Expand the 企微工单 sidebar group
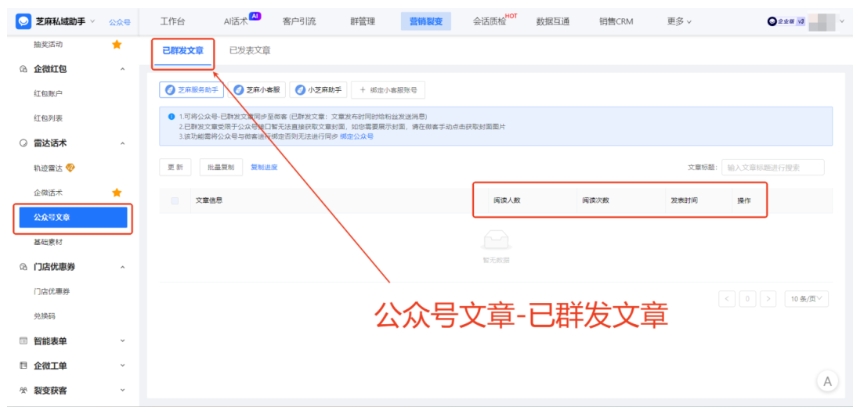This screenshot has width=864, height=414. coord(122,365)
